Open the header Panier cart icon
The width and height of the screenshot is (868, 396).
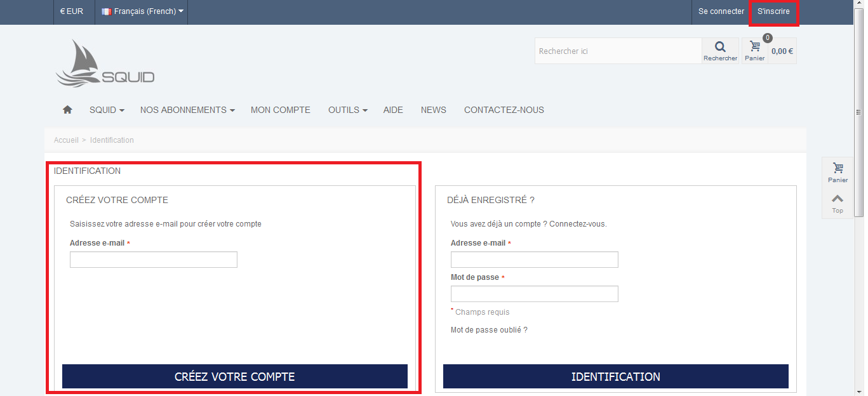(754, 50)
